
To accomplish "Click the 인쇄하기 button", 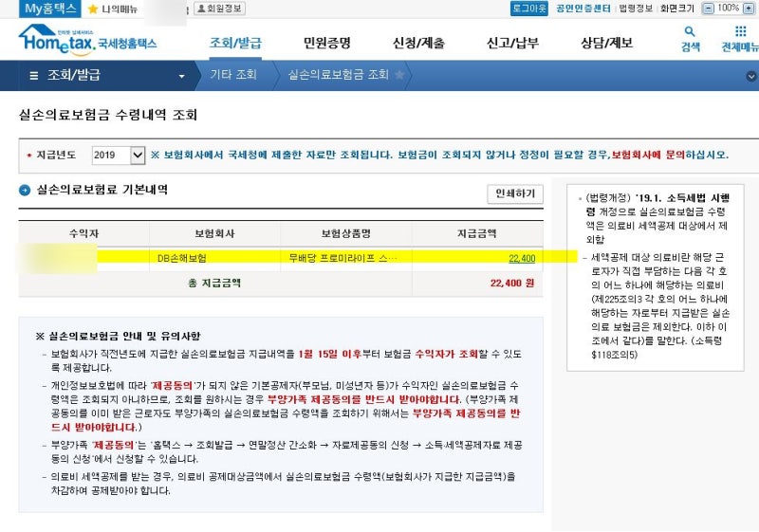I will tap(515, 194).
